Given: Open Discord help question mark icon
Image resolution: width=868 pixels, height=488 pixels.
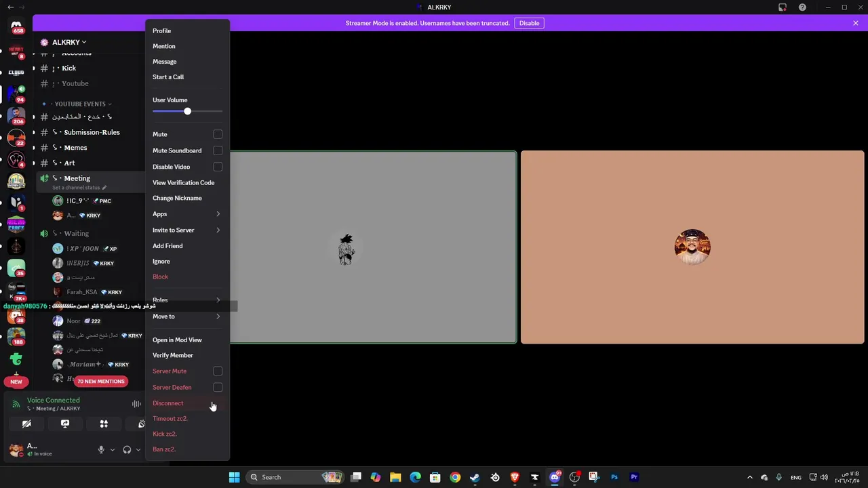Looking at the screenshot, I should (802, 7).
